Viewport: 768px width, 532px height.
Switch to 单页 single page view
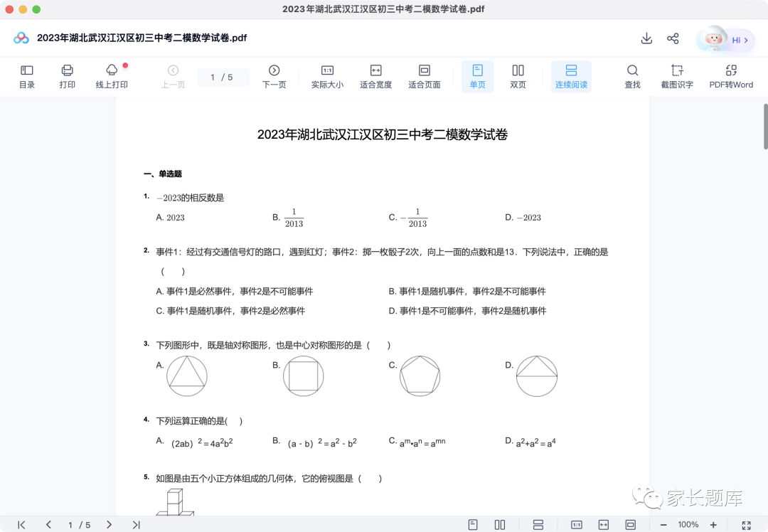point(477,77)
